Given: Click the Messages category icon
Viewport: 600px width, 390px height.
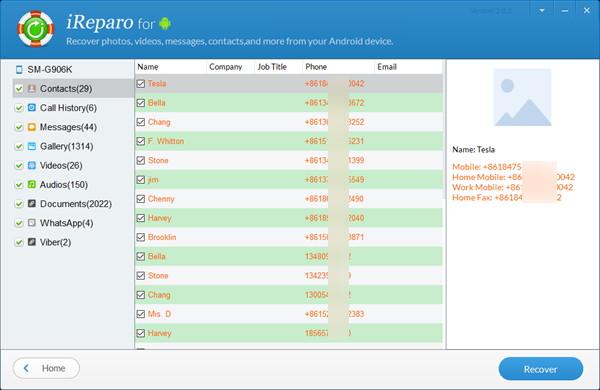Looking at the screenshot, I should (x=32, y=127).
